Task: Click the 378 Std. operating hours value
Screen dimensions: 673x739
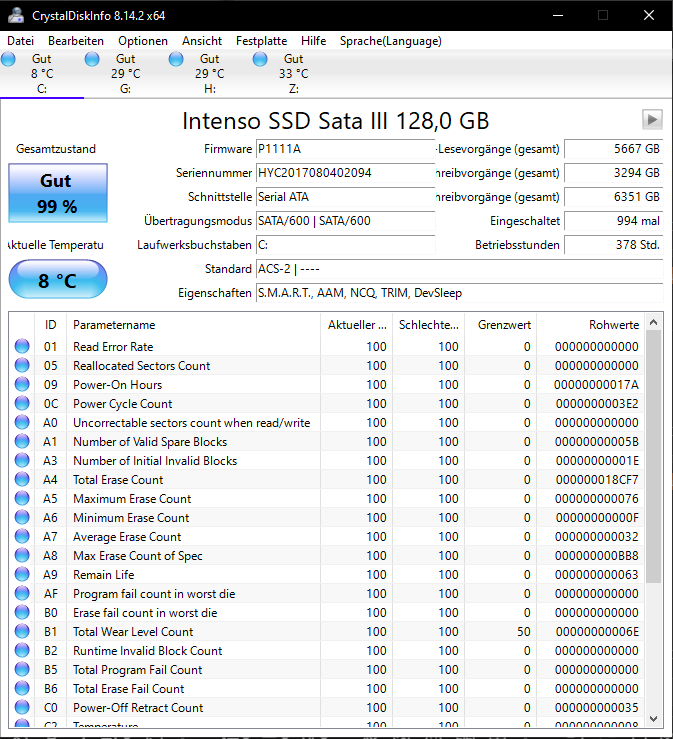Action: click(614, 245)
